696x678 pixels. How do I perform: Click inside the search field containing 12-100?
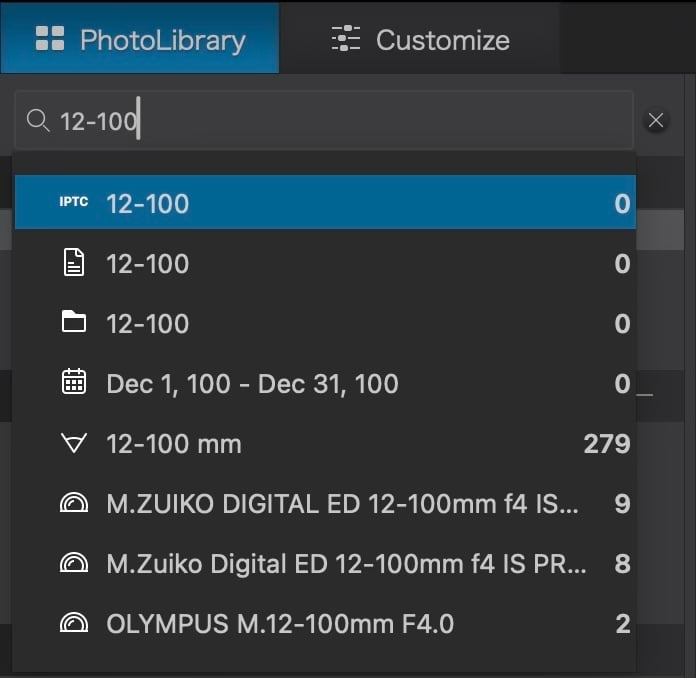[340, 121]
